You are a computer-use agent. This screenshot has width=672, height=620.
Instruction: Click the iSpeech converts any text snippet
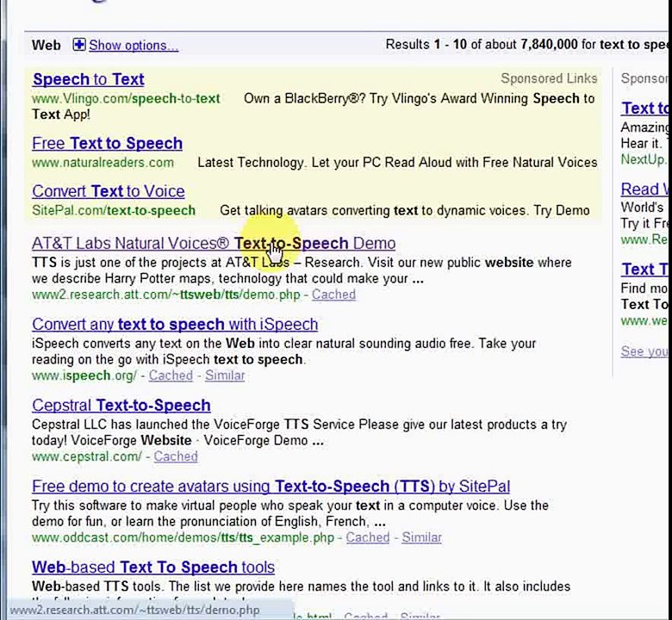pyautogui.click(x=283, y=351)
